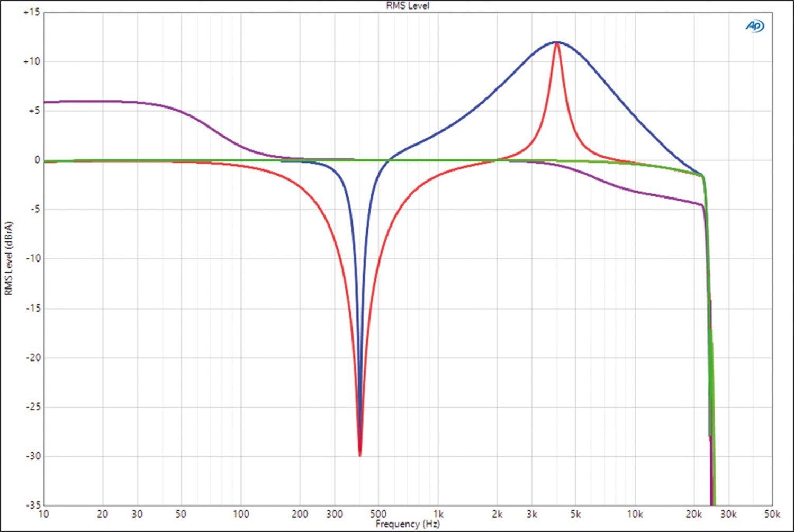794x532 pixels.
Task: Select the 20k frequency axis tick label
Action: [x=694, y=514]
